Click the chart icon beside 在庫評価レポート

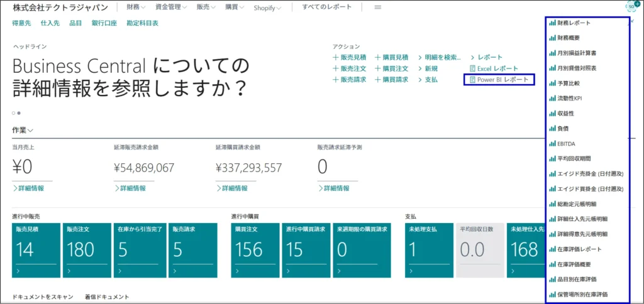(x=553, y=249)
